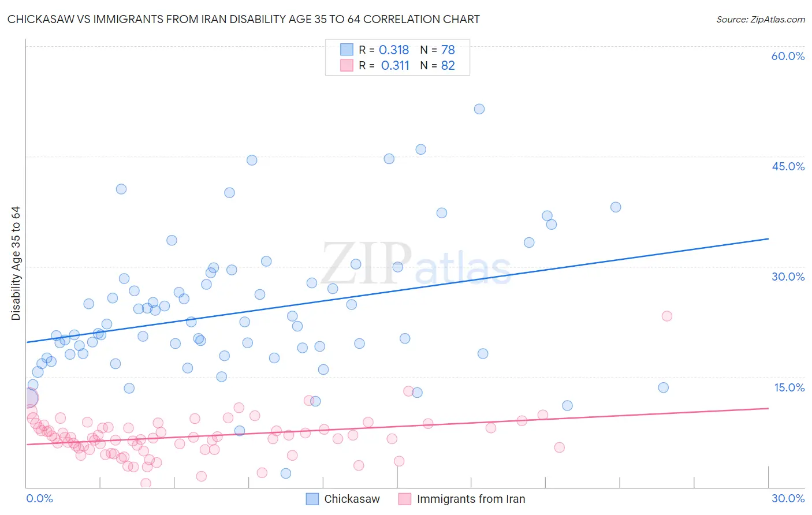The width and height of the screenshot is (812, 515).
Task: Click the chart title text
Action: coord(244,19)
